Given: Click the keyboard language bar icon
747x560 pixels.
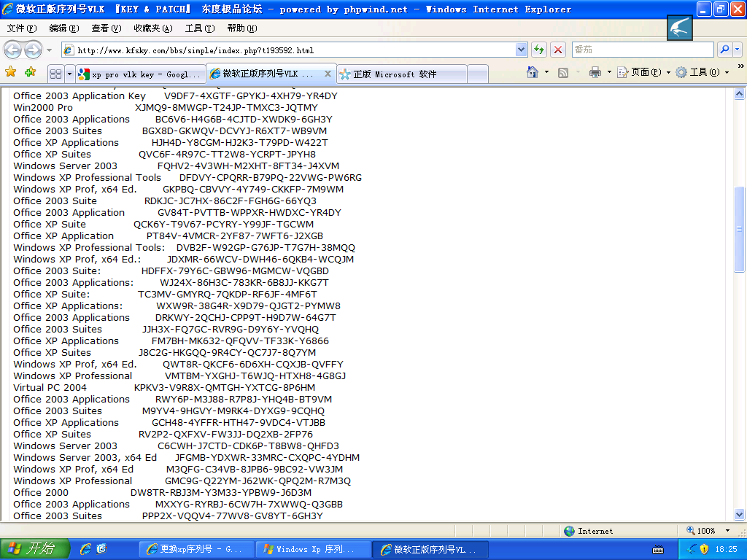Looking at the screenshot, I should pos(657,550).
